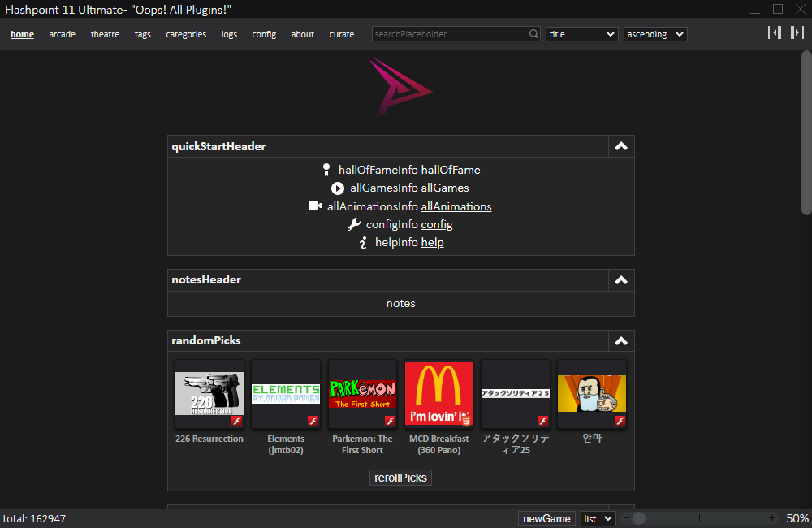Collapse the notesHeader section
Screen dimensions: 812x528
pyautogui.click(x=620, y=279)
